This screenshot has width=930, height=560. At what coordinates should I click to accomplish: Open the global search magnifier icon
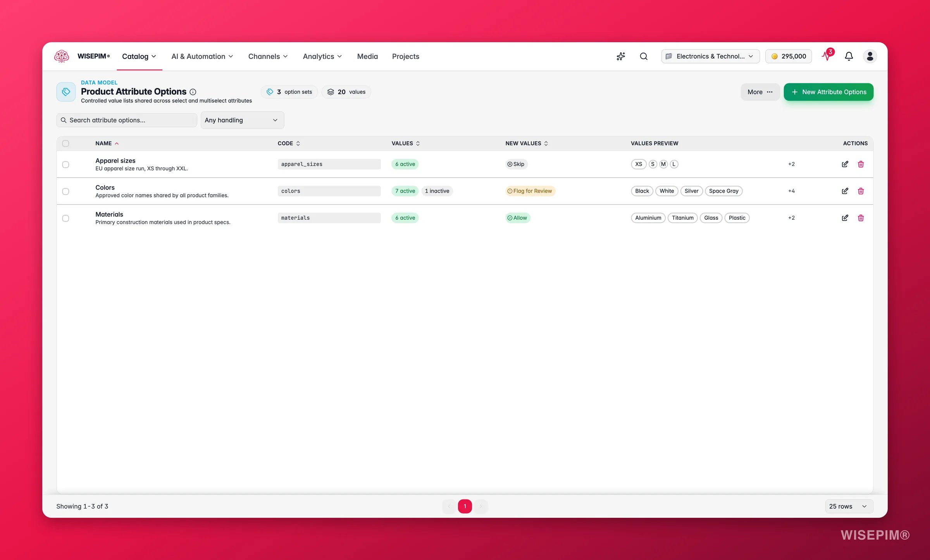[644, 56]
